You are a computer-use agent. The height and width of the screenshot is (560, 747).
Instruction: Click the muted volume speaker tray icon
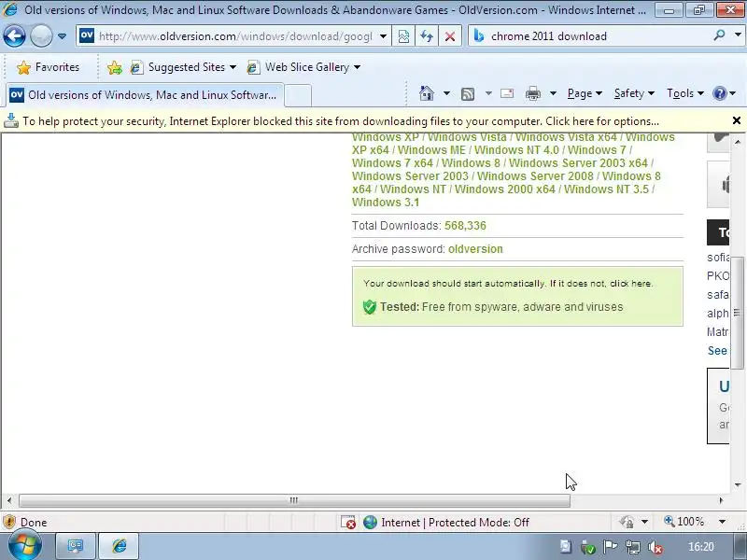pos(656,547)
